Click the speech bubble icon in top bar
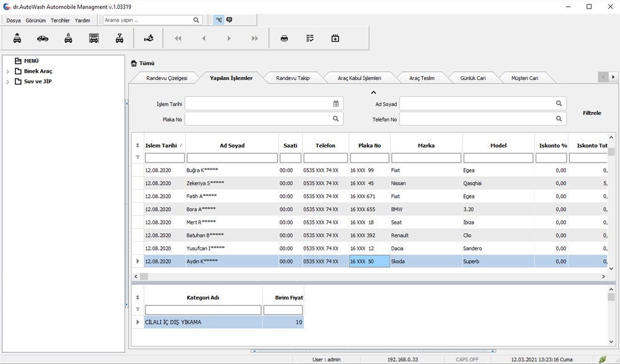Screen dimensions: 620x364 coord(229,20)
